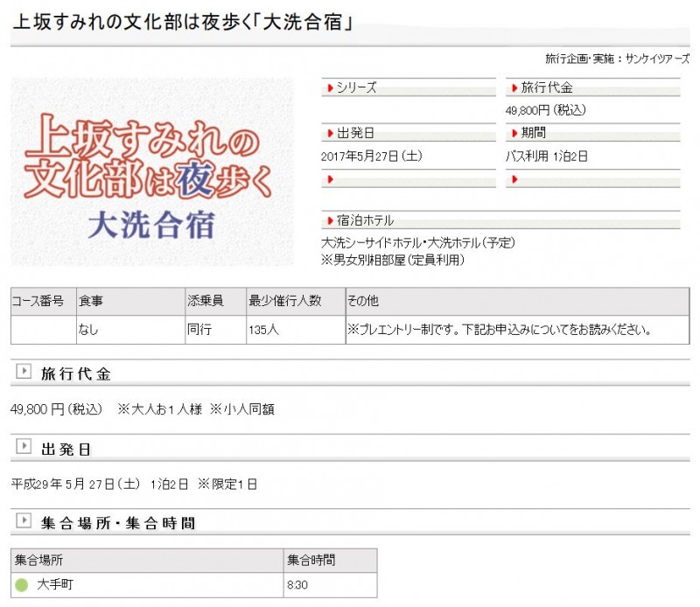This screenshot has width=700, height=607.
Task: Collapse the 集合場所・集合時間 section via its triangle icon
Action: click(24, 522)
